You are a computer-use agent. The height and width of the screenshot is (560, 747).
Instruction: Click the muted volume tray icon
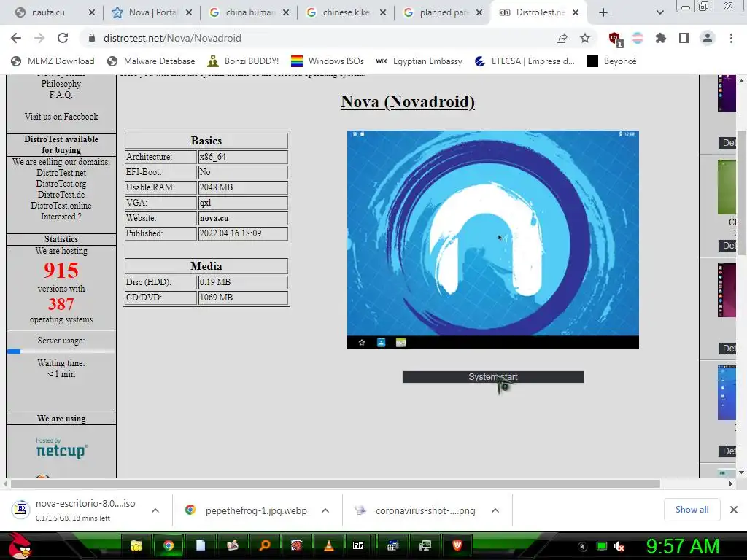point(619,546)
